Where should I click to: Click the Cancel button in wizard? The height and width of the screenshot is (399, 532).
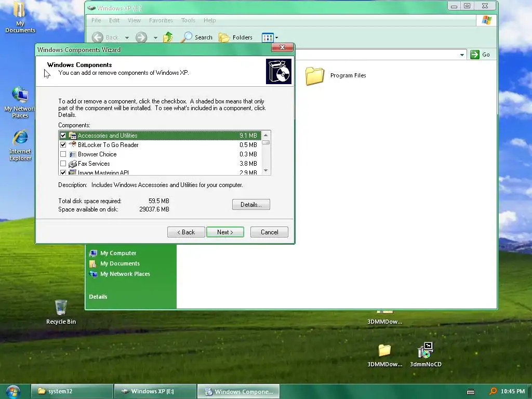[270, 232]
